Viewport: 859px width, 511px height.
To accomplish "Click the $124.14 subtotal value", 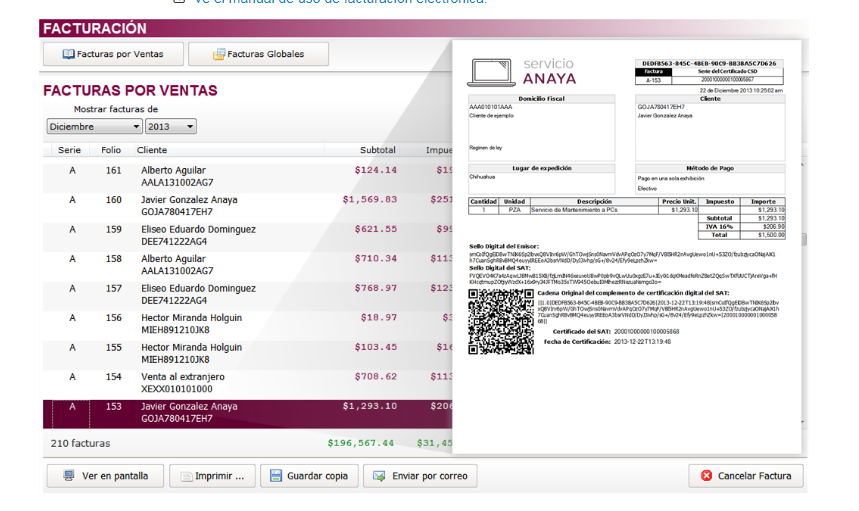I will coord(376,170).
